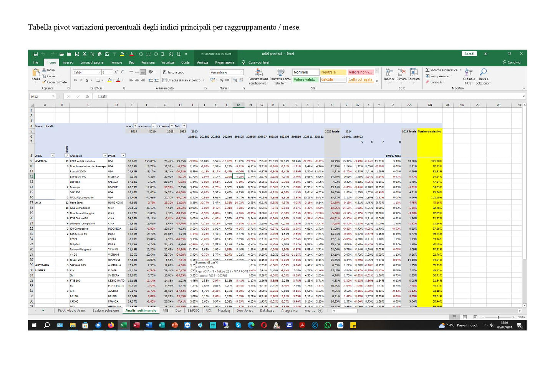
Task: Open Formattazione condizionale menu
Action: (x=258, y=76)
